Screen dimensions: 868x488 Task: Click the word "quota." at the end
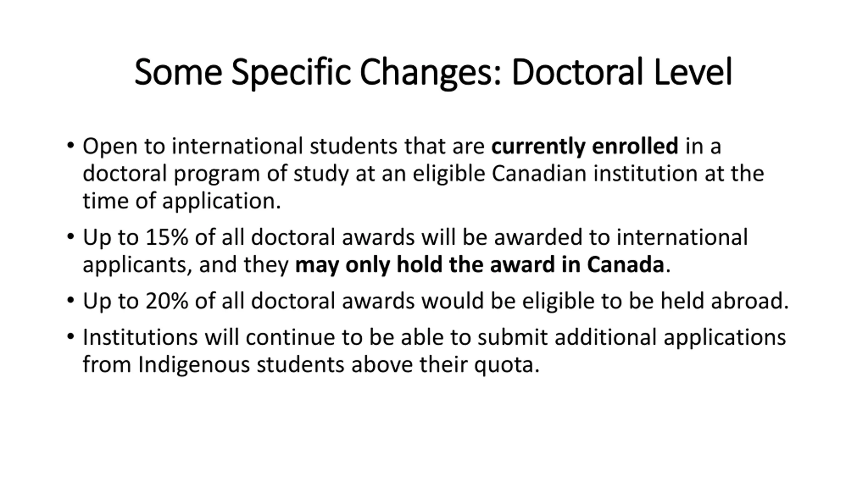(x=507, y=365)
